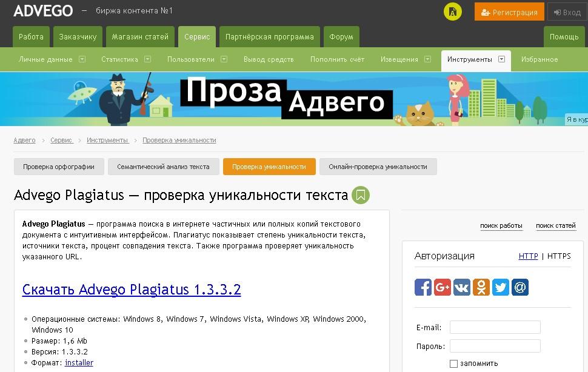Click the Вход button
Viewport: 588px width, 372px height.
click(x=567, y=12)
